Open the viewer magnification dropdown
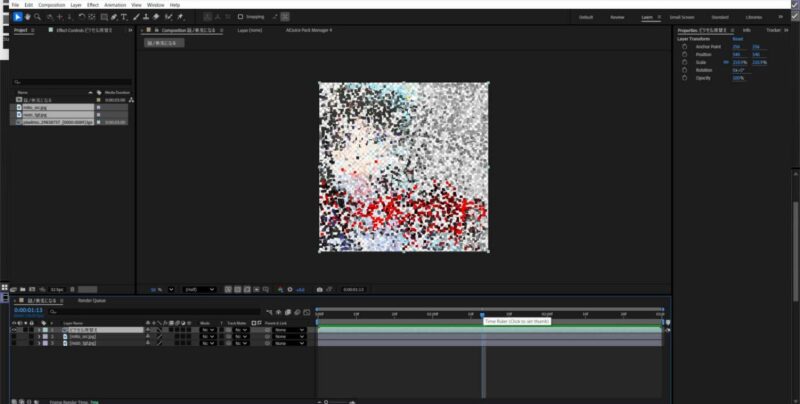The height and width of the screenshot is (404, 800). (171, 289)
